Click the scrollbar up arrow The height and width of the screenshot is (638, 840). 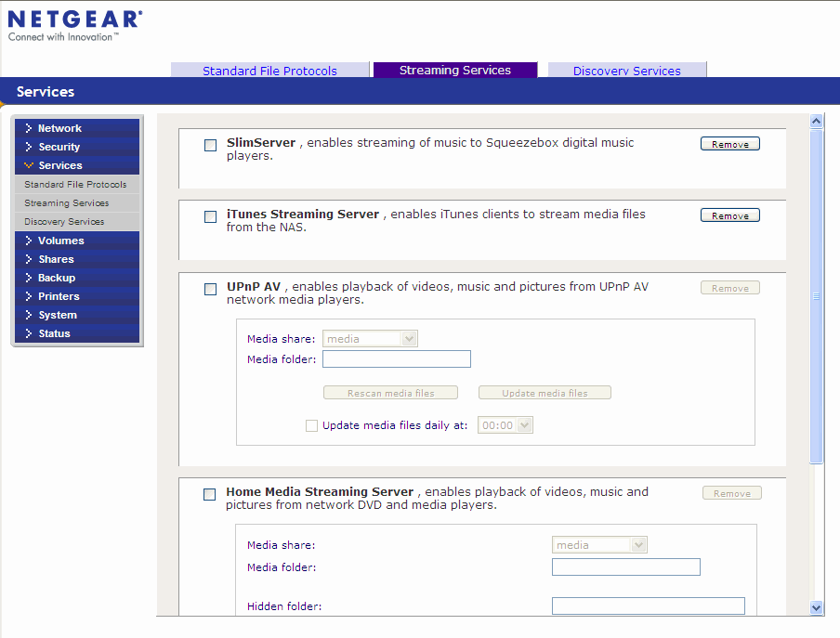[816, 121]
